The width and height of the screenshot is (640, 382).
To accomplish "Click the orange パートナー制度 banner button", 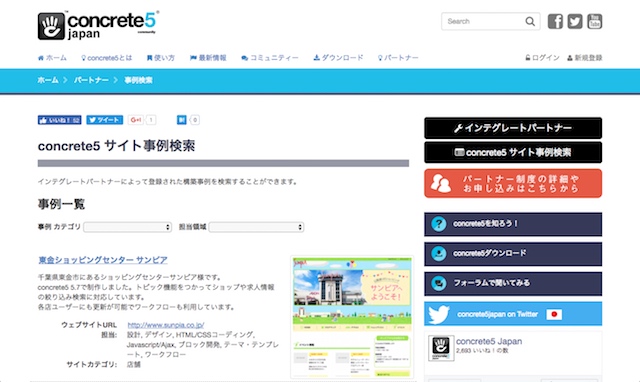I will click(x=513, y=184).
